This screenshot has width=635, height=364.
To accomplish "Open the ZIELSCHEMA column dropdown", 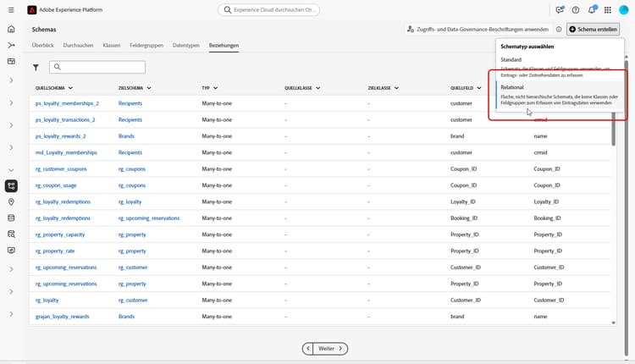I will [149, 88].
